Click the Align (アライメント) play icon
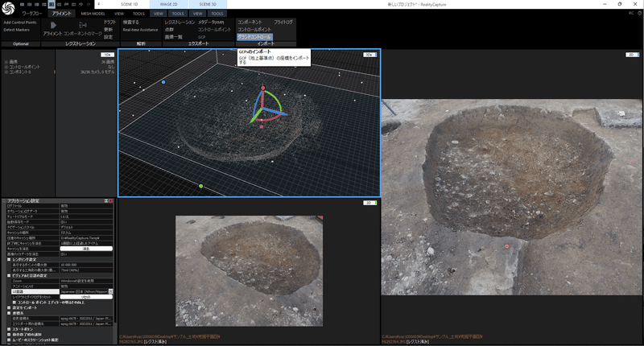 55,25
